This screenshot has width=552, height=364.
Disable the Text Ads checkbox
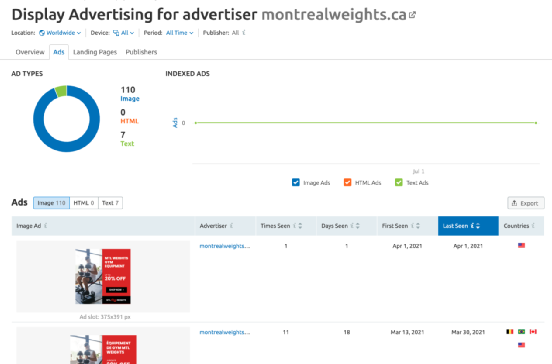399,182
